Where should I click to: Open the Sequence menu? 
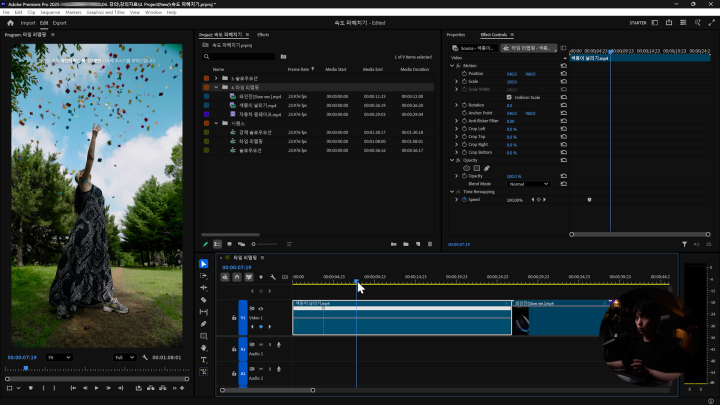pyautogui.click(x=50, y=12)
